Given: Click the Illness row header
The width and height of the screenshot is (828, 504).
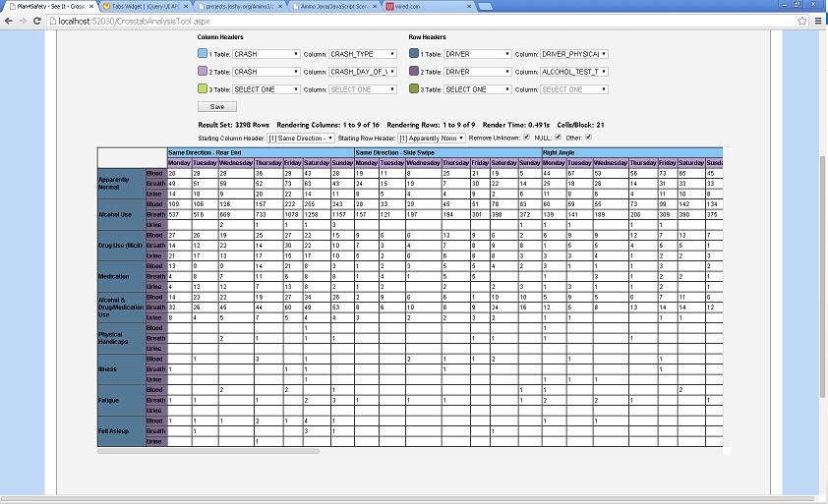Looking at the screenshot, I should [122, 368].
